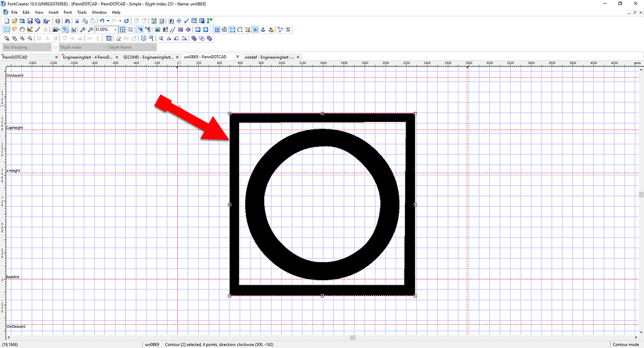Open the Insert menu
Viewport: 644px width, 348px height.
click(53, 13)
